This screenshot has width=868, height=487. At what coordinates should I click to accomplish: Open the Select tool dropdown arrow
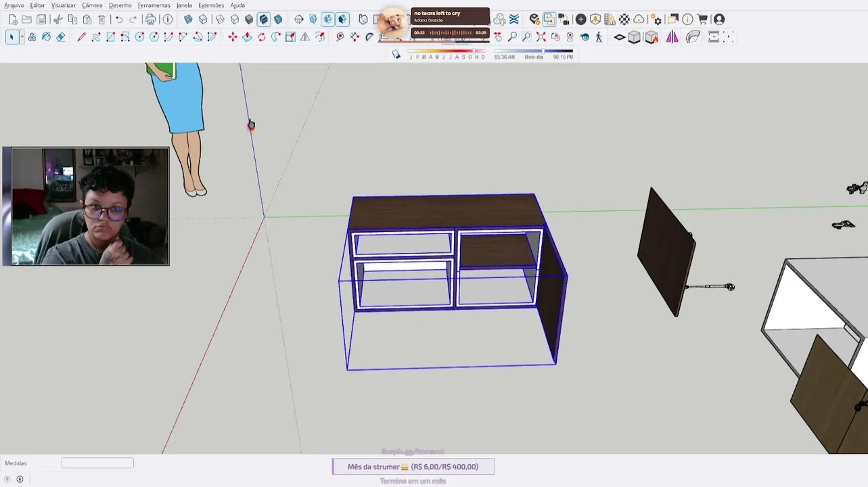click(22, 37)
